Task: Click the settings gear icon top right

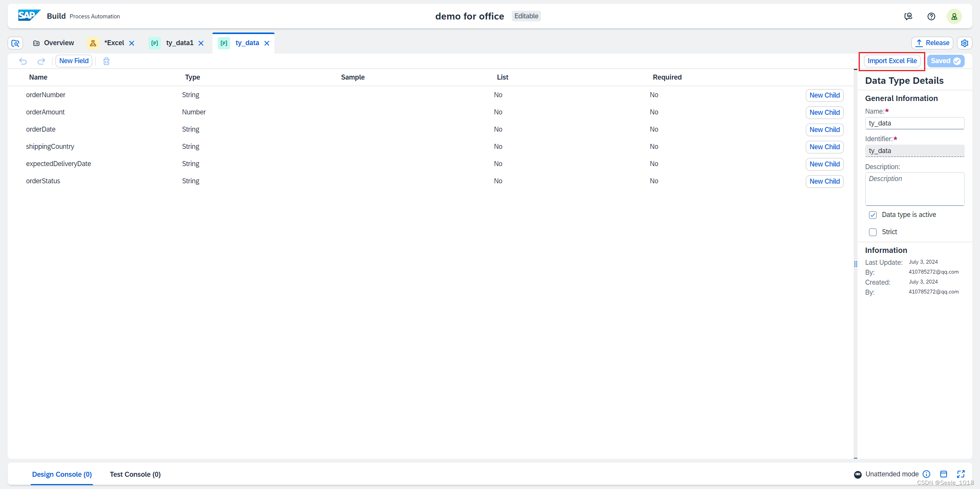Action: [965, 42]
